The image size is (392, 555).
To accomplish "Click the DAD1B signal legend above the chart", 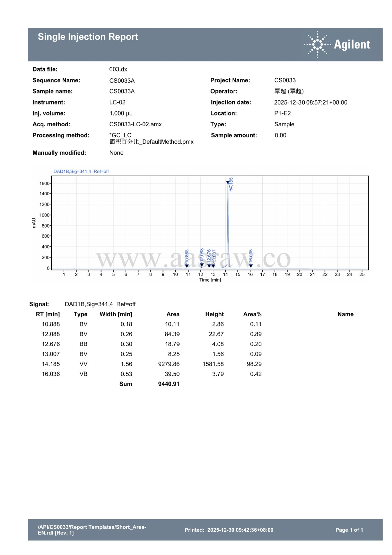I will coord(81,171).
